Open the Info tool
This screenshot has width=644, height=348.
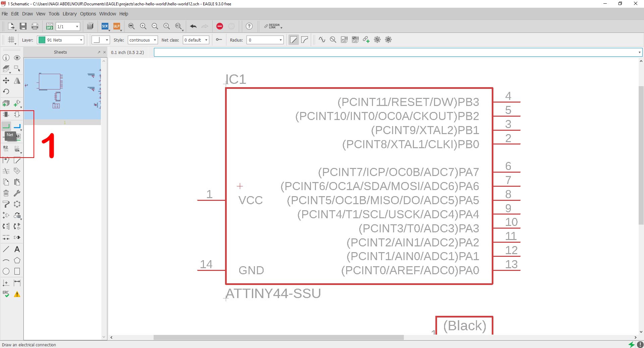(6, 58)
